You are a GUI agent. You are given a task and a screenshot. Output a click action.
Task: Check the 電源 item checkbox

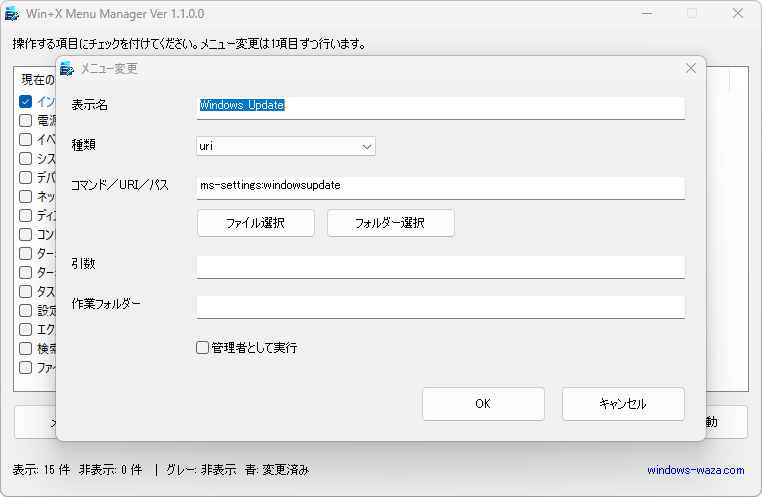click(25, 120)
